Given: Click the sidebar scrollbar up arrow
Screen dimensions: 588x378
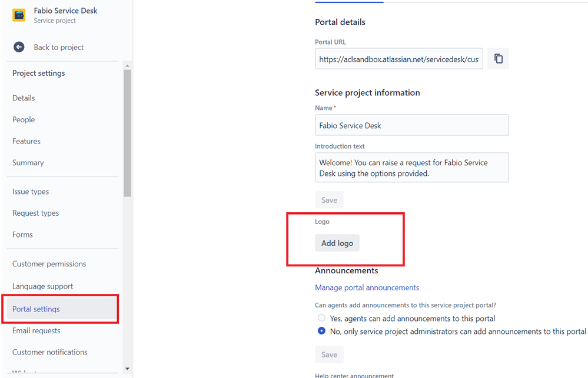Looking at the screenshot, I should point(127,66).
